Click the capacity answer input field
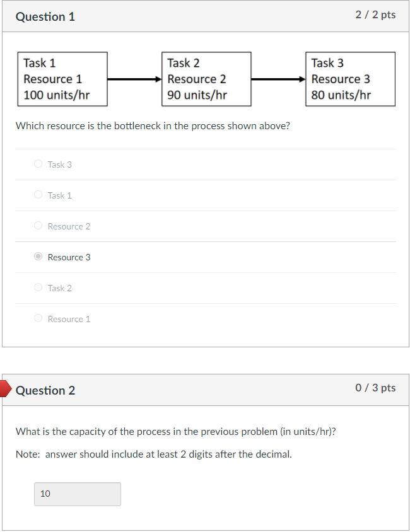This screenshot has width=410, height=532. click(77, 494)
